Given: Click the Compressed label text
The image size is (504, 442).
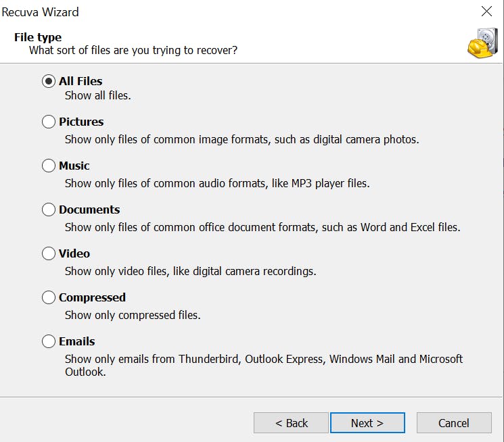Looking at the screenshot, I should (x=92, y=297).
